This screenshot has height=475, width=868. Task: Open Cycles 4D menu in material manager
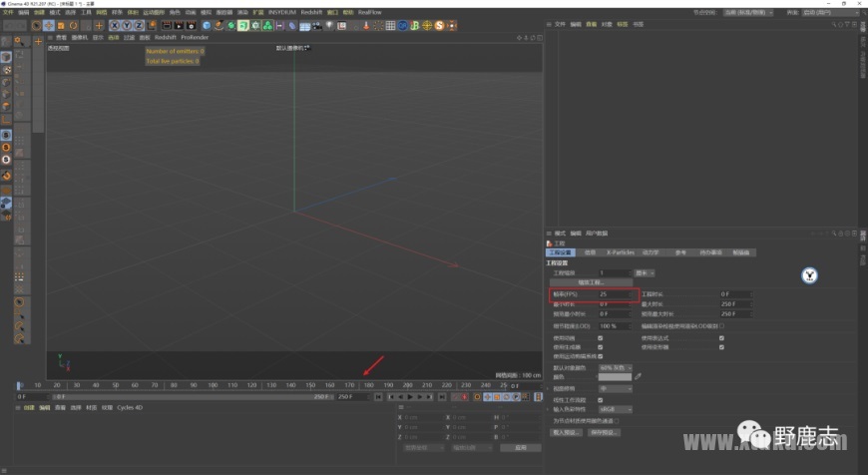click(130, 407)
